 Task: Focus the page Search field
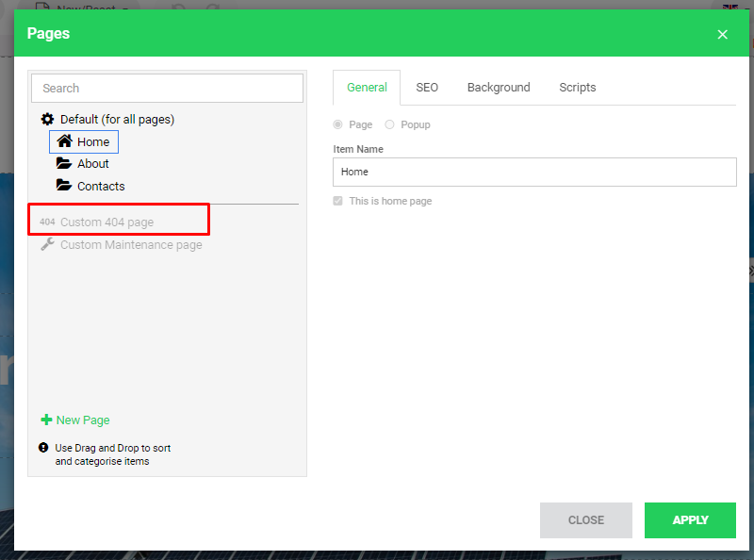tap(167, 88)
